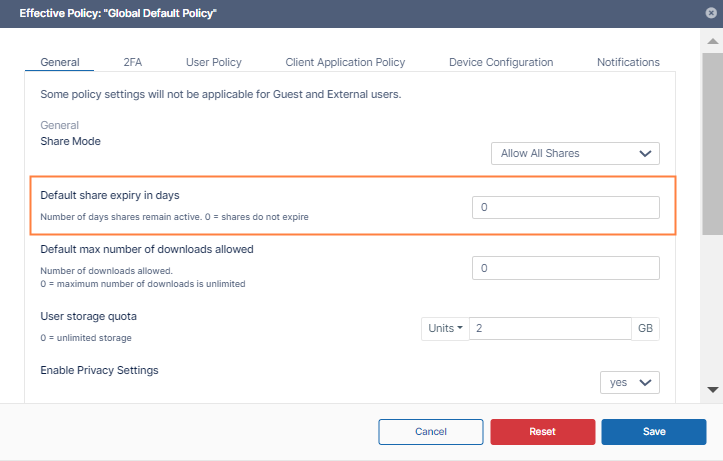Expand the Enable Privacy Settings dropdown
This screenshot has height=461, width=723.
click(630, 382)
